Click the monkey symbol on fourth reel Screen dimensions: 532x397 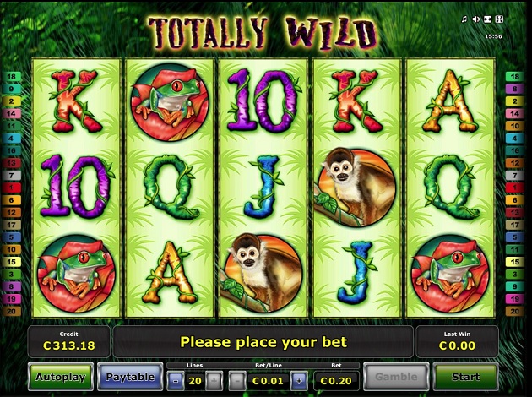click(356, 187)
